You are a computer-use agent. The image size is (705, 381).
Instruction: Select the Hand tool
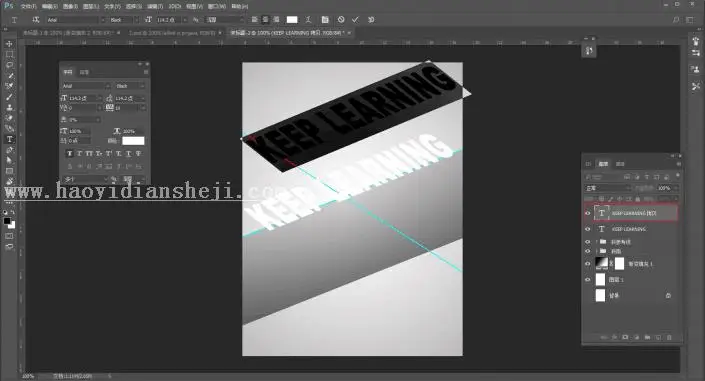coord(9,182)
